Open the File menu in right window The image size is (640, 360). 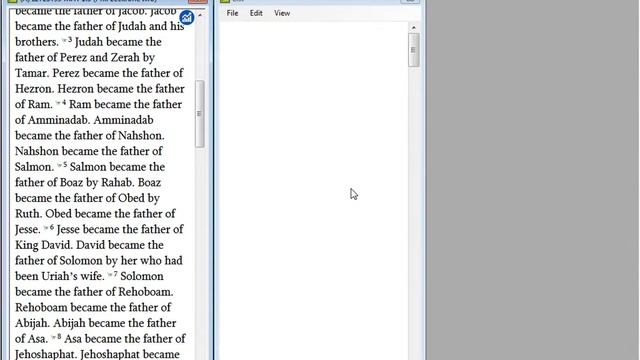coord(232,13)
